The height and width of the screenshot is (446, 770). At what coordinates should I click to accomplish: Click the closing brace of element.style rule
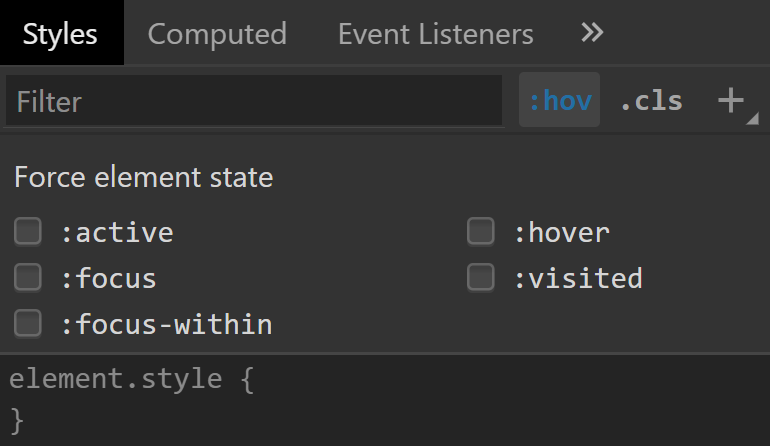pos(16,418)
